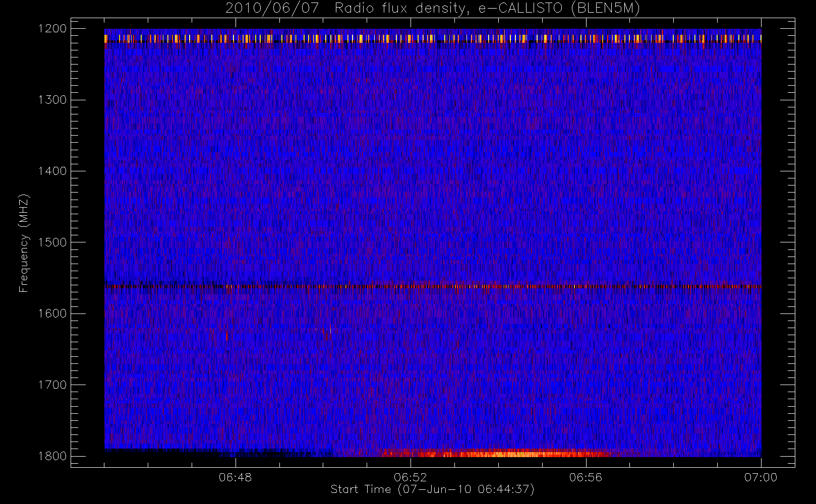Click the yellow interference band near 1210 MHz
816x504 pixels.
[433, 38]
